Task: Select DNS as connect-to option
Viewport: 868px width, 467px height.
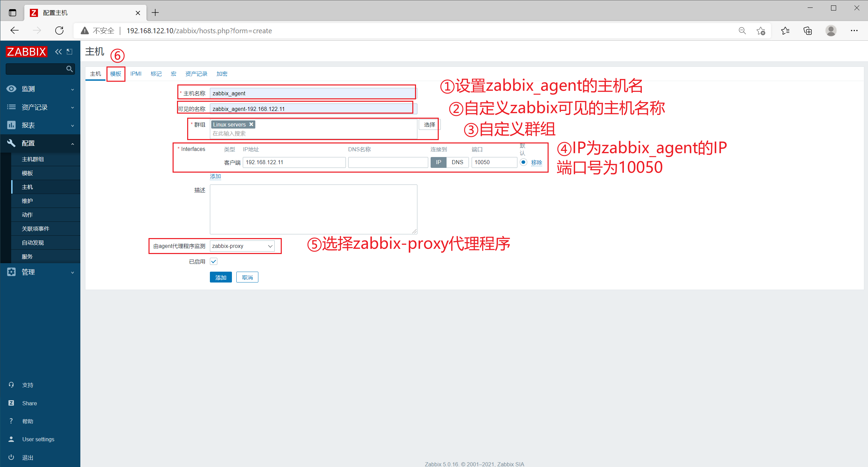Action: pos(457,162)
